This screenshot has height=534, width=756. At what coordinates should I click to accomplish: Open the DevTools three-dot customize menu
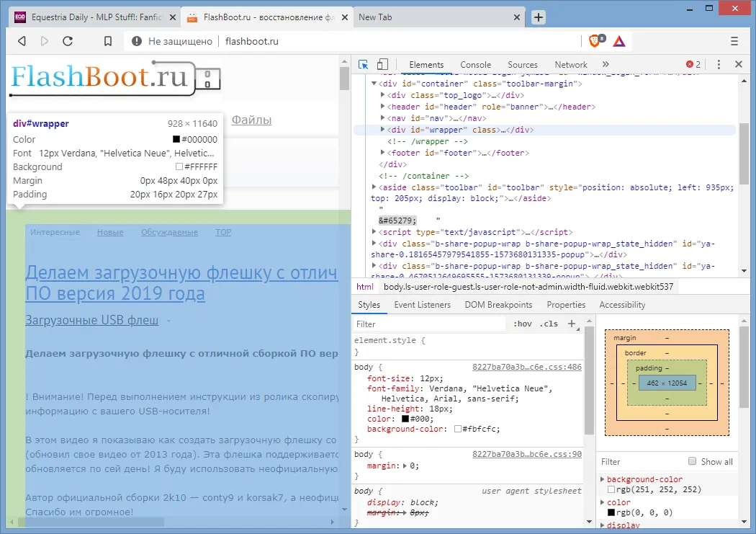click(719, 64)
